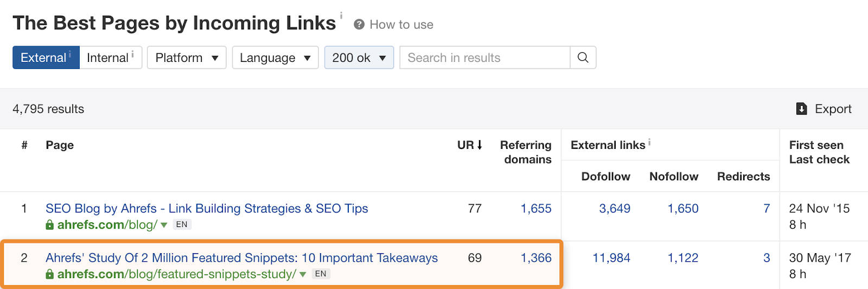This screenshot has height=289, width=868.
Task: Open the Language dropdown
Action: click(x=275, y=58)
